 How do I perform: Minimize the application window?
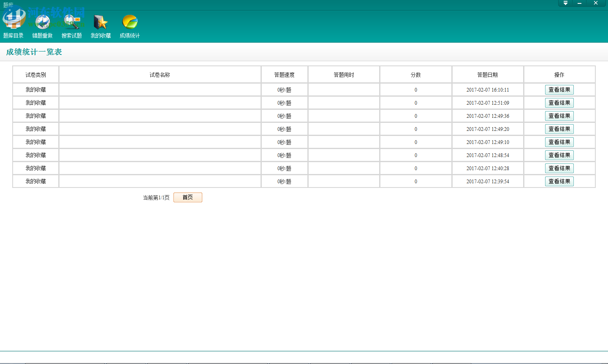tap(580, 3)
